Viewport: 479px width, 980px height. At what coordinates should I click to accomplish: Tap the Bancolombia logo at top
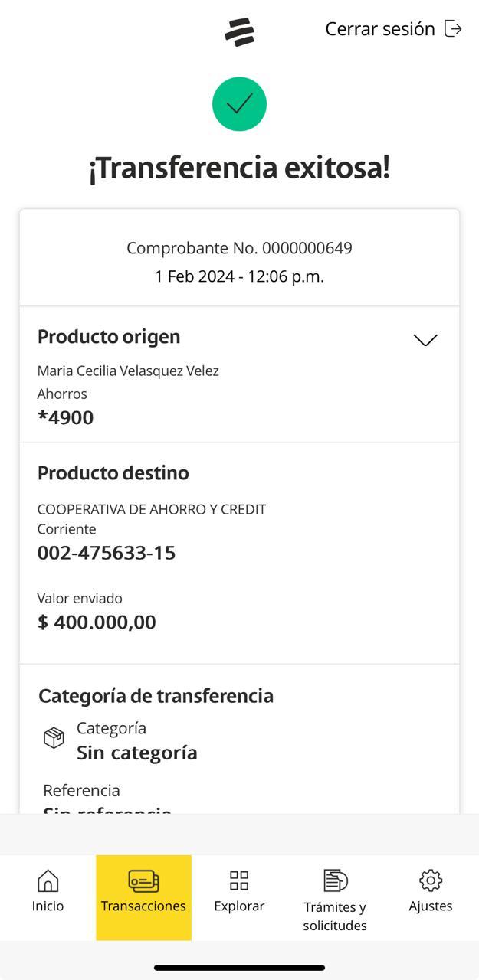(x=239, y=32)
